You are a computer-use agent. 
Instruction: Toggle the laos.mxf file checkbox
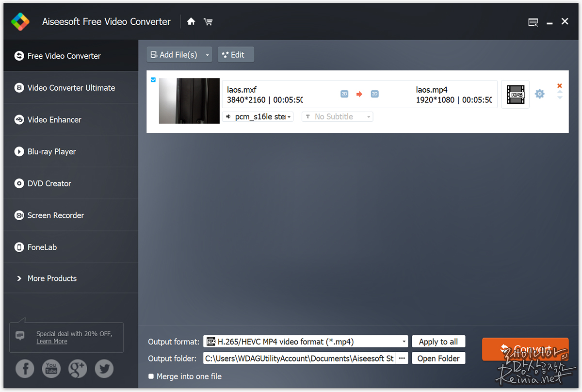point(153,80)
